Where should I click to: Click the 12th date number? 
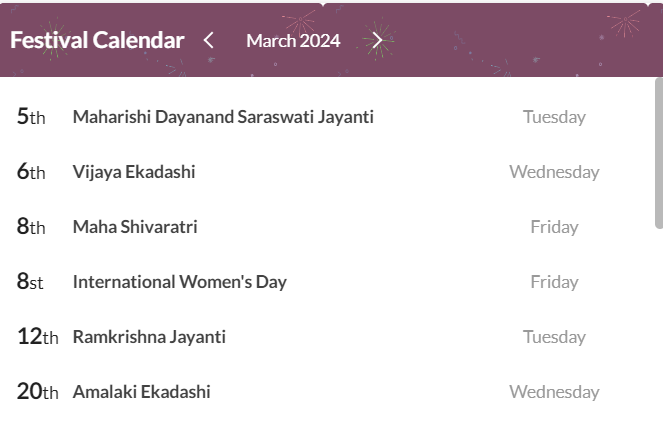coord(38,337)
